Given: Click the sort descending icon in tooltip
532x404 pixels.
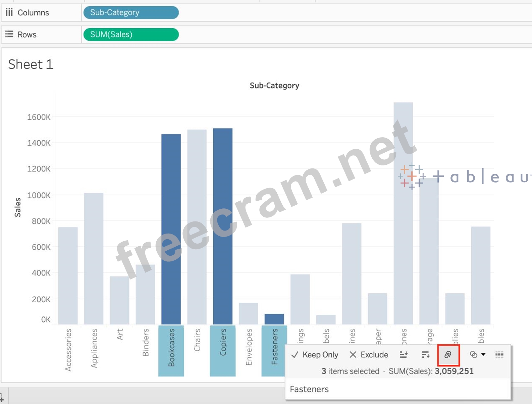Looking at the screenshot, I should 425,355.
